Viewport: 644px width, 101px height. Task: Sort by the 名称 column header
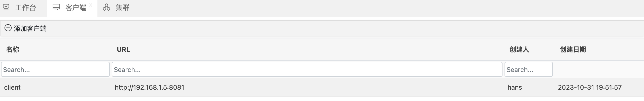pyautogui.click(x=13, y=49)
